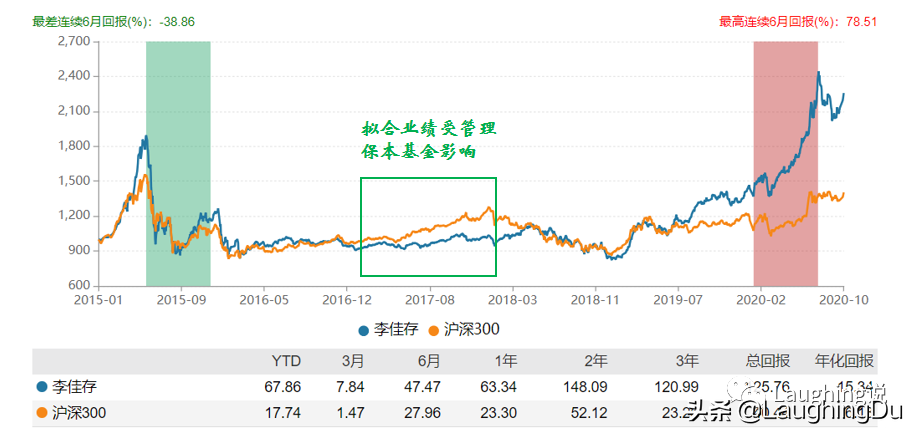Click the 李佳存 2年 value 148.09

[584, 387]
